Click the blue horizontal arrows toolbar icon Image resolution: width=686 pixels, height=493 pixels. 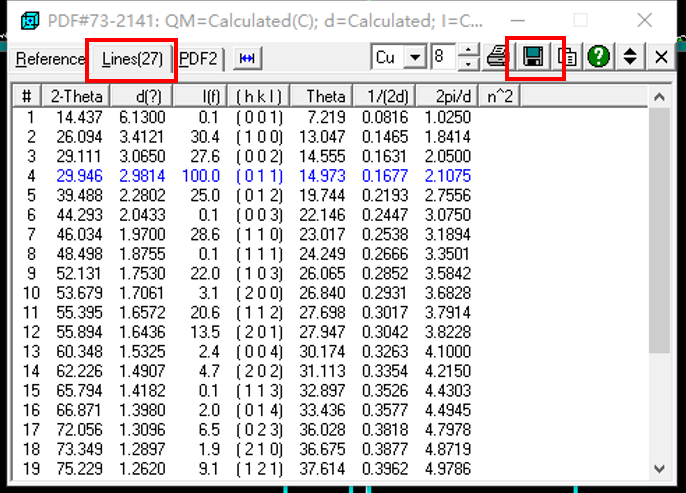pyautogui.click(x=246, y=58)
